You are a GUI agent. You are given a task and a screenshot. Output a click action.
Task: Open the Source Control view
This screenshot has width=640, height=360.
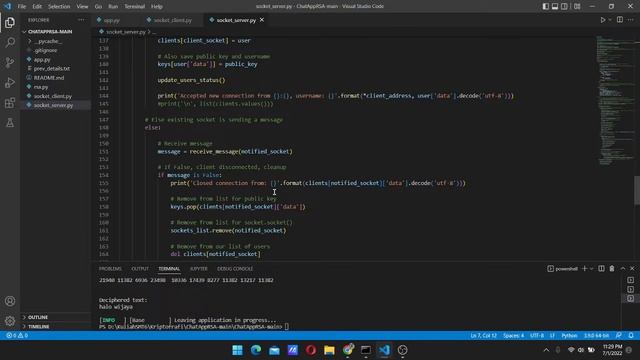[x=10, y=62]
